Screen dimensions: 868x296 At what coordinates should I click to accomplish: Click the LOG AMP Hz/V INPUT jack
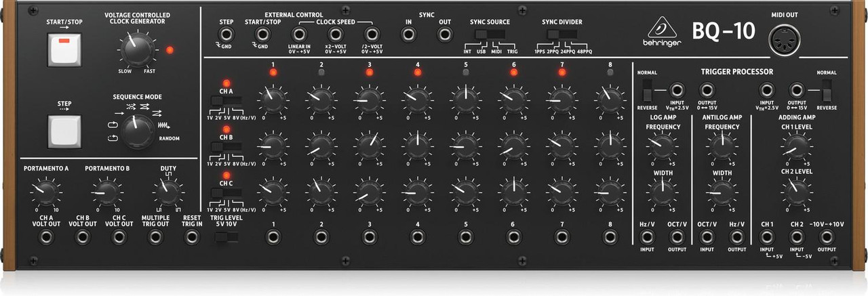click(647, 237)
